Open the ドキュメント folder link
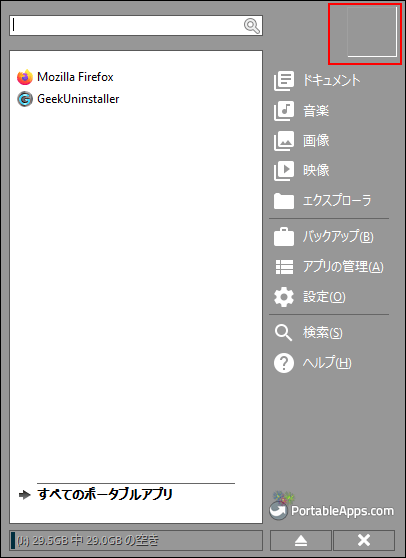 331,80
